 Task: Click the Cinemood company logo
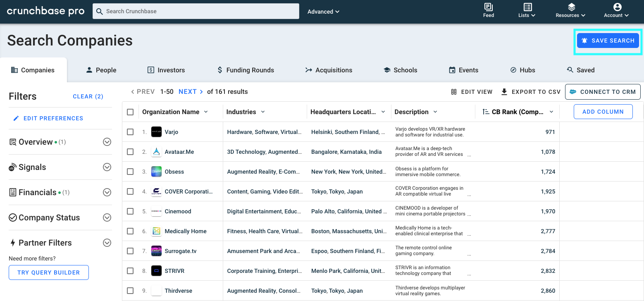pyautogui.click(x=156, y=211)
